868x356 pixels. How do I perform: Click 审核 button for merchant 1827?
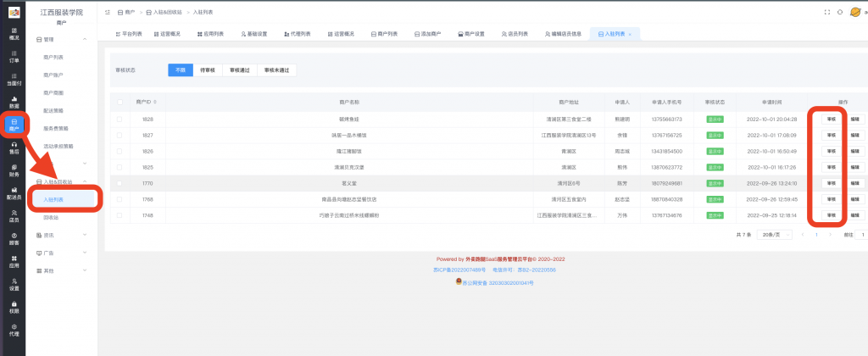(831, 136)
